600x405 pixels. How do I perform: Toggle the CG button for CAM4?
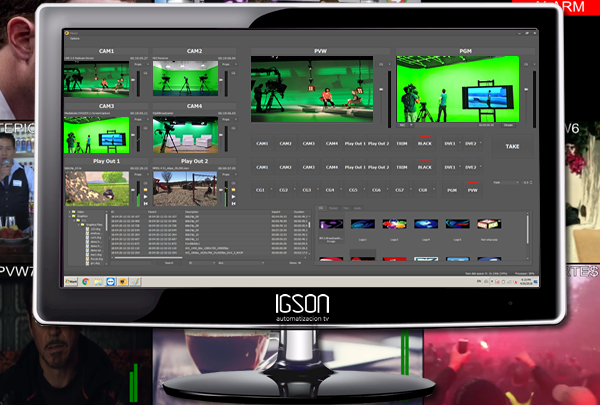click(233, 128)
